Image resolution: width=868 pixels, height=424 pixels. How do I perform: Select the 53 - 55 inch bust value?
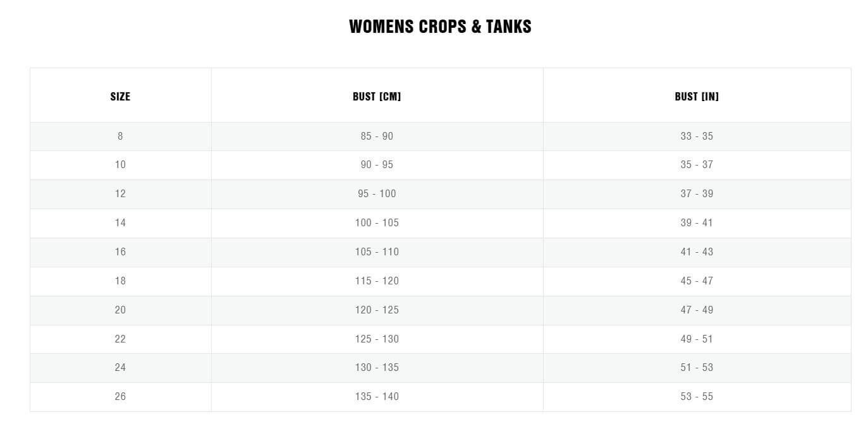[x=697, y=397]
